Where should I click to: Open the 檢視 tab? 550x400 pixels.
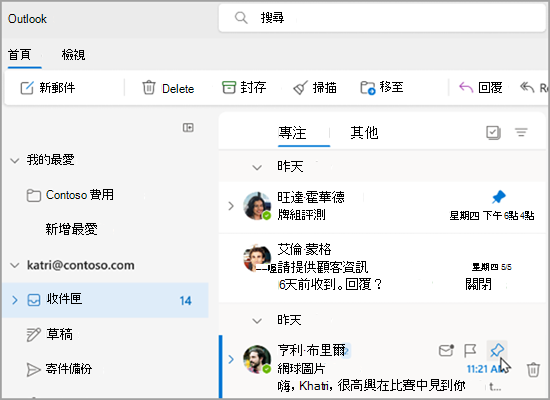click(x=73, y=55)
